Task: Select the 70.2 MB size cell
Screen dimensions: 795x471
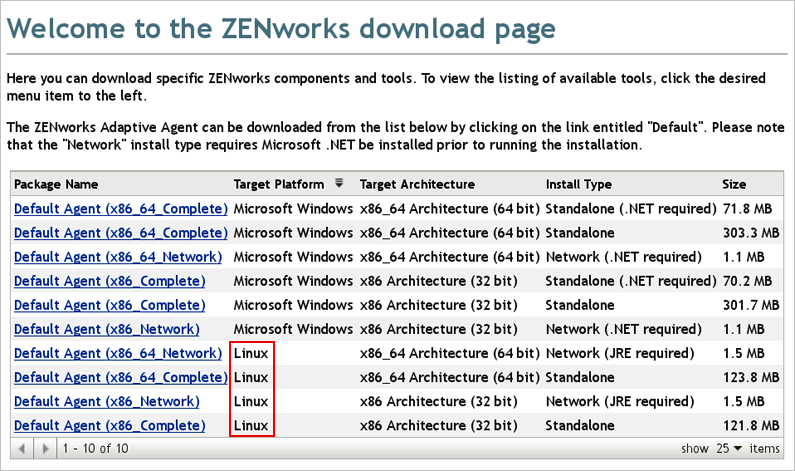Action: click(x=747, y=281)
